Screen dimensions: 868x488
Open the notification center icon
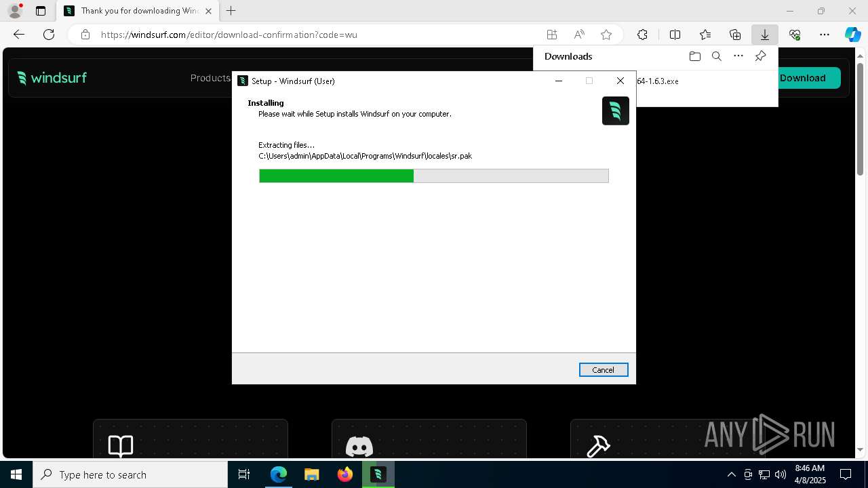point(846,474)
